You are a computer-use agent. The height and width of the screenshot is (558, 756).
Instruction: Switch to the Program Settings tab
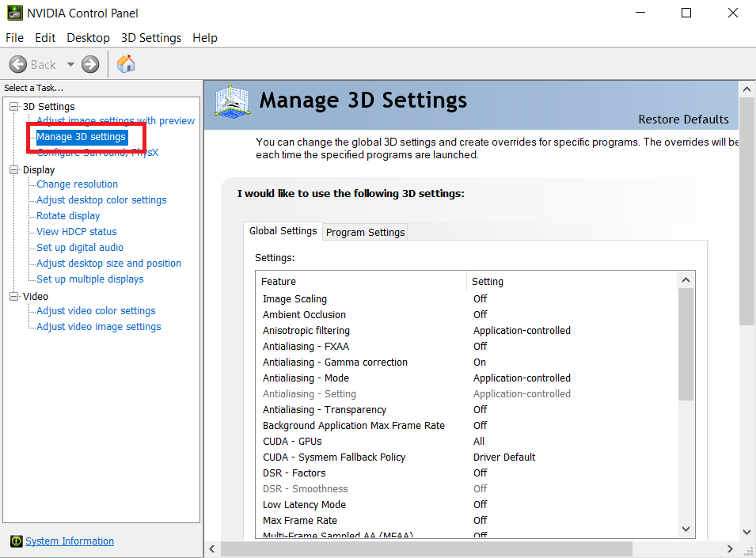pyautogui.click(x=365, y=231)
